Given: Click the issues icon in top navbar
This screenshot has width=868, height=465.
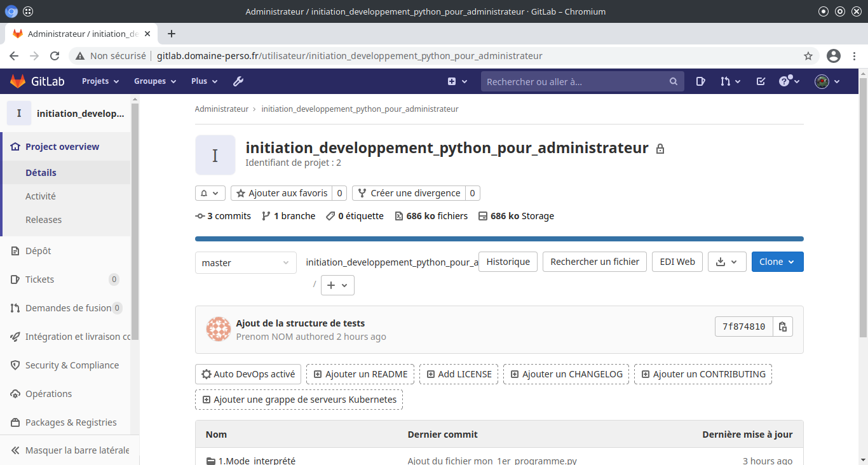Looking at the screenshot, I should coord(700,81).
